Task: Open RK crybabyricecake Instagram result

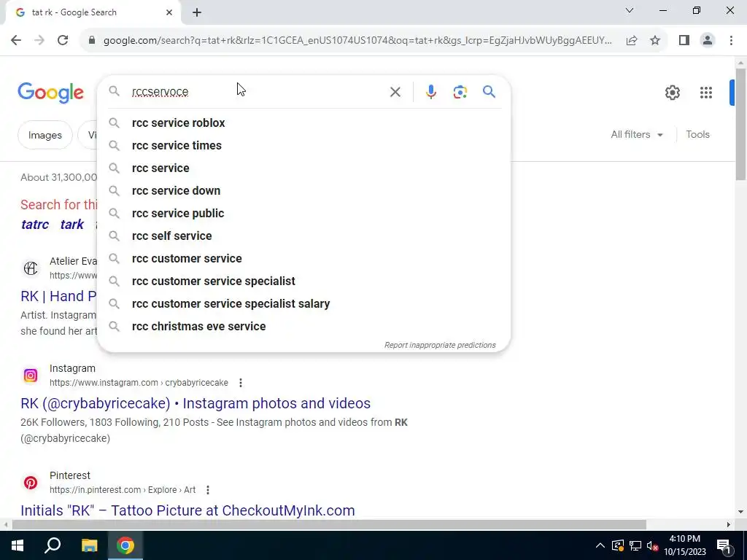Action: click(x=196, y=403)
